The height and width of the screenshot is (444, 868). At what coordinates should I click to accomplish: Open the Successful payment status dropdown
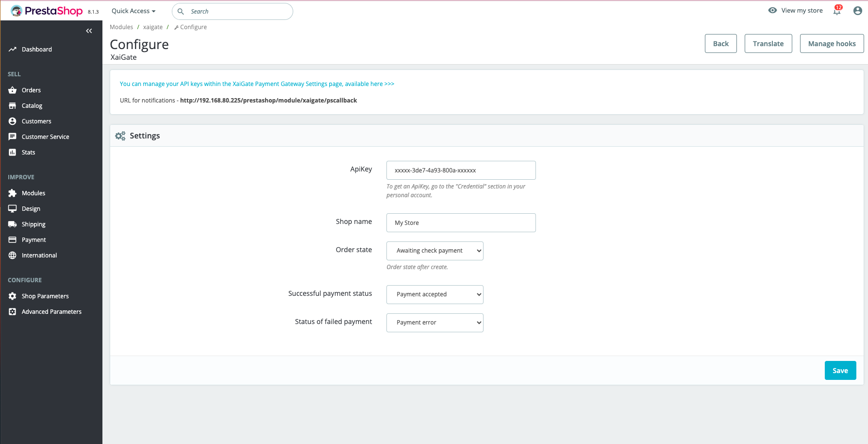434,294
